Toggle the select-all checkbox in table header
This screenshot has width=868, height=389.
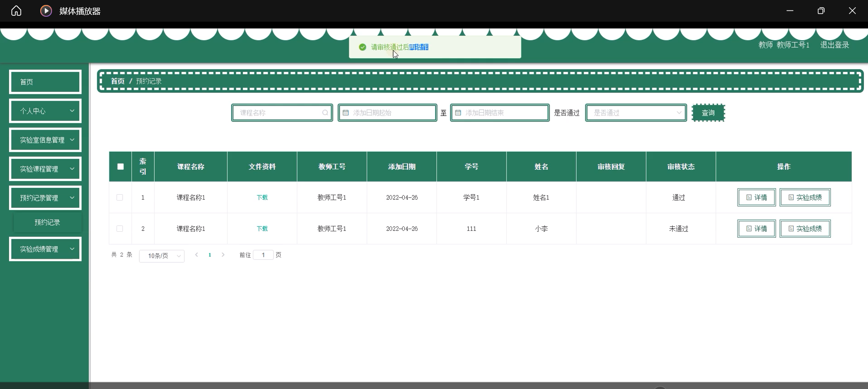click(120, 167)
